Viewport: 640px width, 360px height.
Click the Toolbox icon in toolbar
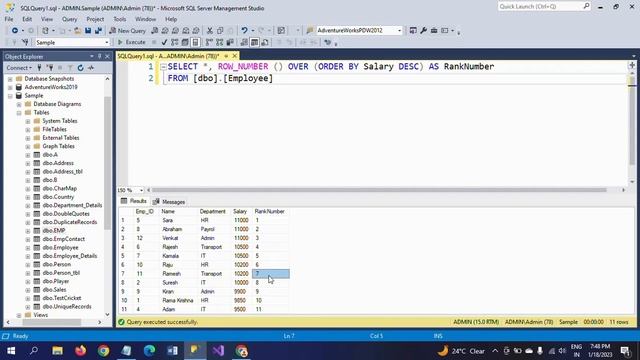434,31
